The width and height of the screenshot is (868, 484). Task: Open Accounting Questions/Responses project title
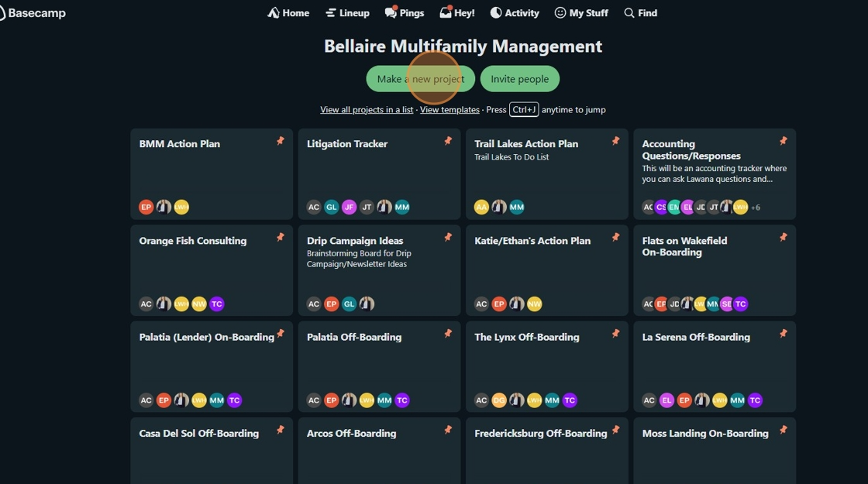coord(691,150)
